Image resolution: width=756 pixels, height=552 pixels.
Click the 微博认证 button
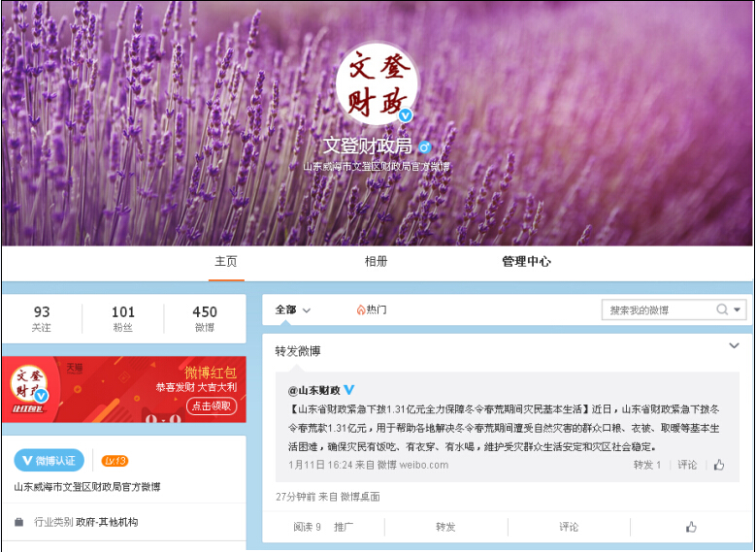click(x=49, y=461)
